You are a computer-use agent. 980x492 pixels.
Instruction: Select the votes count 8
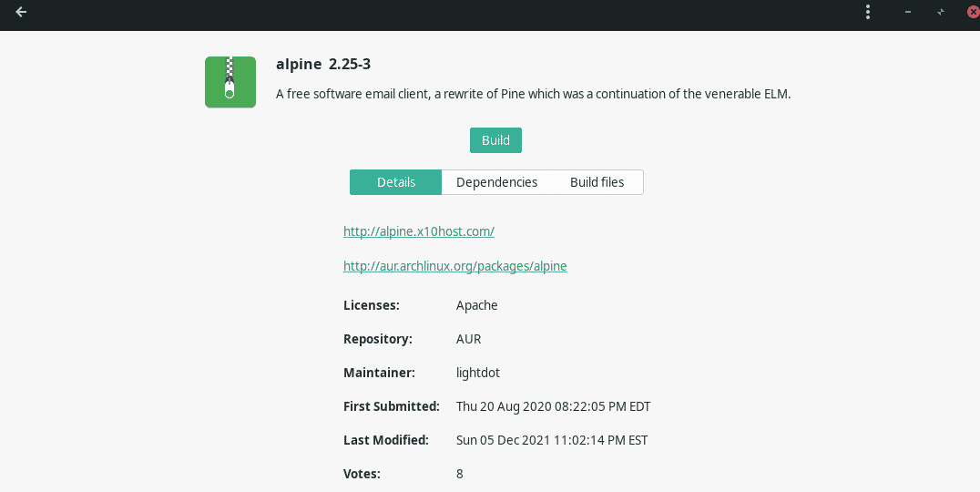pyautogui.click(x=459, y=474)
